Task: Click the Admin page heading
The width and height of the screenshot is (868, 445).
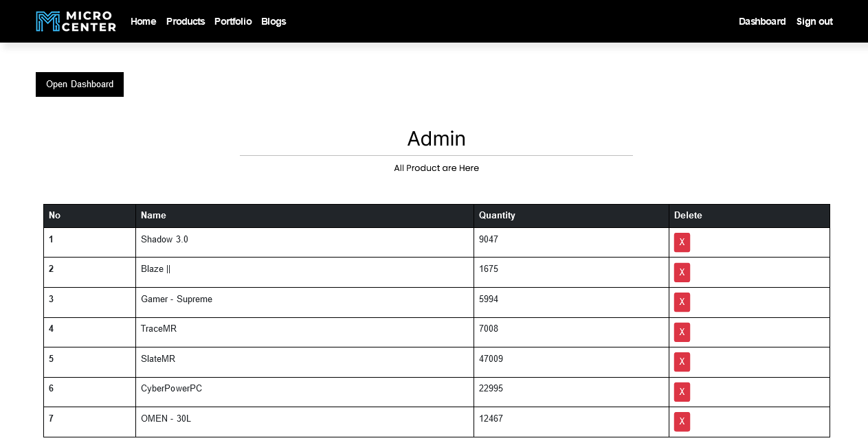Action: click(436, 139)
